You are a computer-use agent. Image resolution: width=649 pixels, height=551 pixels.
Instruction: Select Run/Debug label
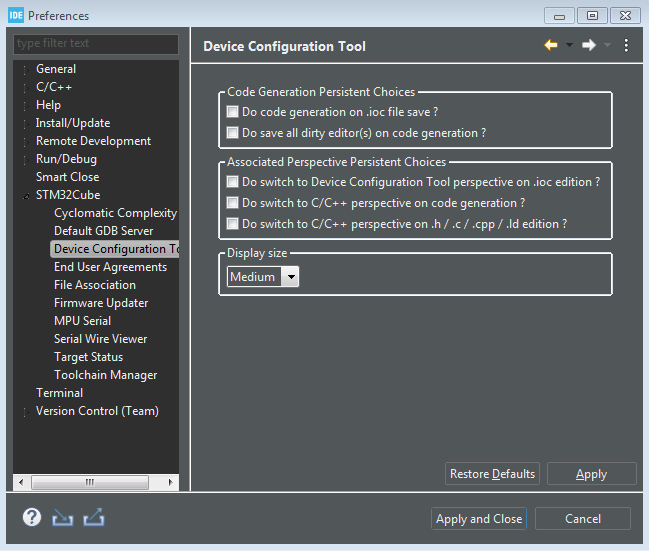click(x=66, y=159)
